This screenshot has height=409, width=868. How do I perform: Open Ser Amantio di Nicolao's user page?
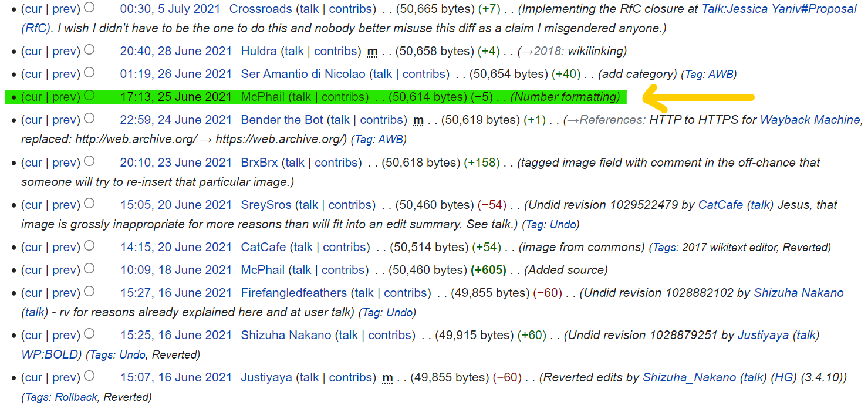pyautogui.click(x=303, y=75)
